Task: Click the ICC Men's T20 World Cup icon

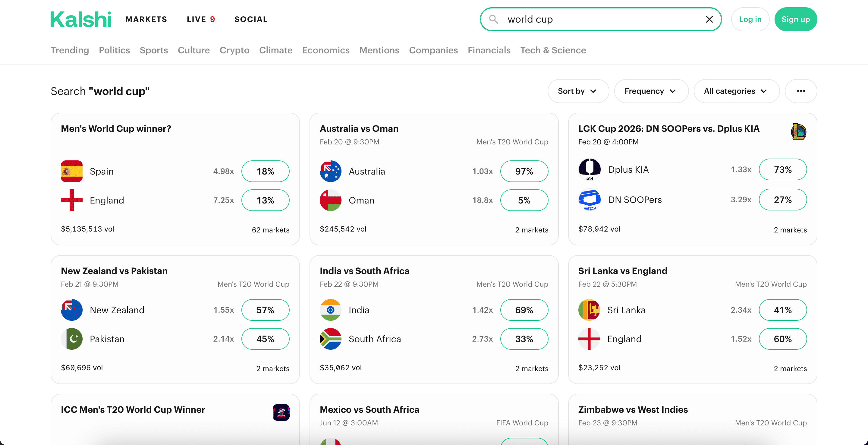Action: [x=281, y=412]
